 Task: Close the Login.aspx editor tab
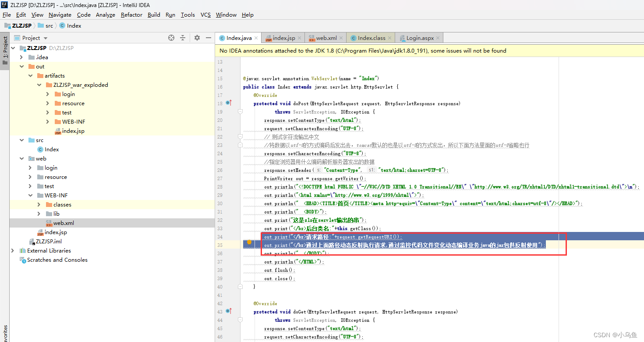pyautogui.click(x=438, y=38)
